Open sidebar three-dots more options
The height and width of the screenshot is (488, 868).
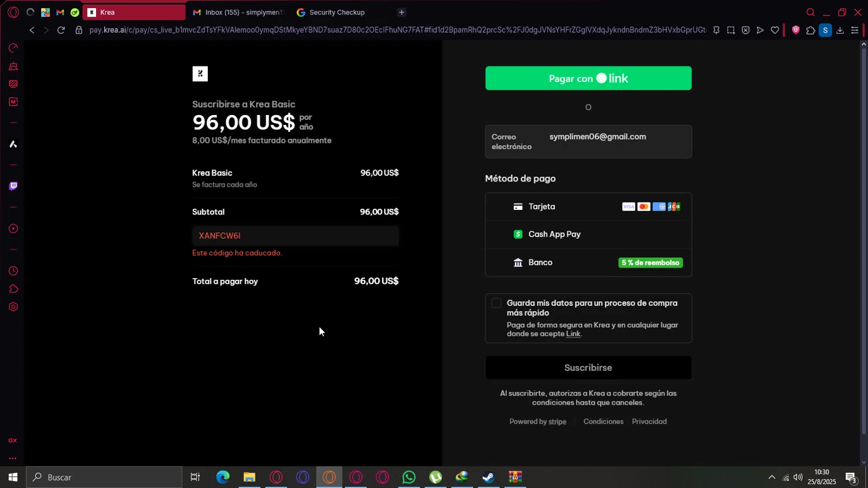(13, 459)
